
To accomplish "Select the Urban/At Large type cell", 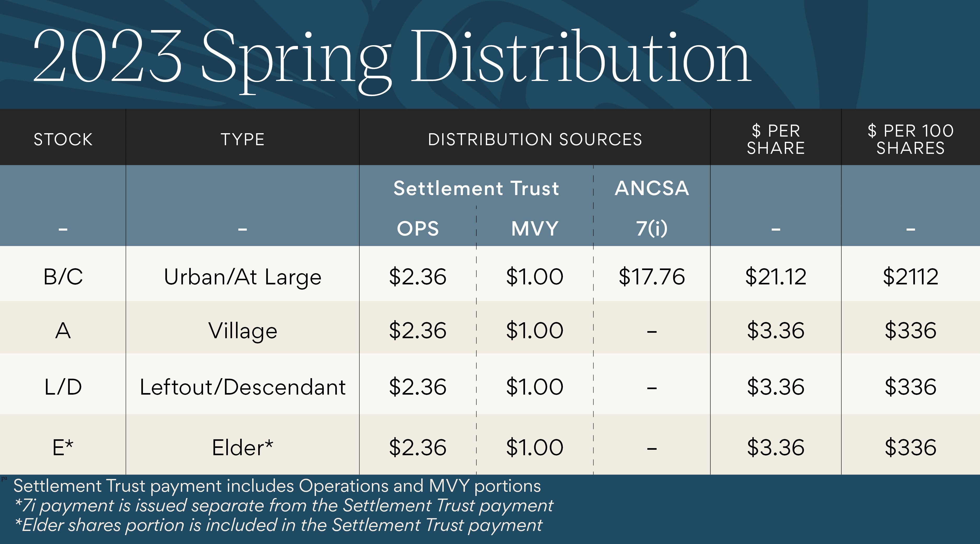I will pyautogui.click(x=242, y=276).
